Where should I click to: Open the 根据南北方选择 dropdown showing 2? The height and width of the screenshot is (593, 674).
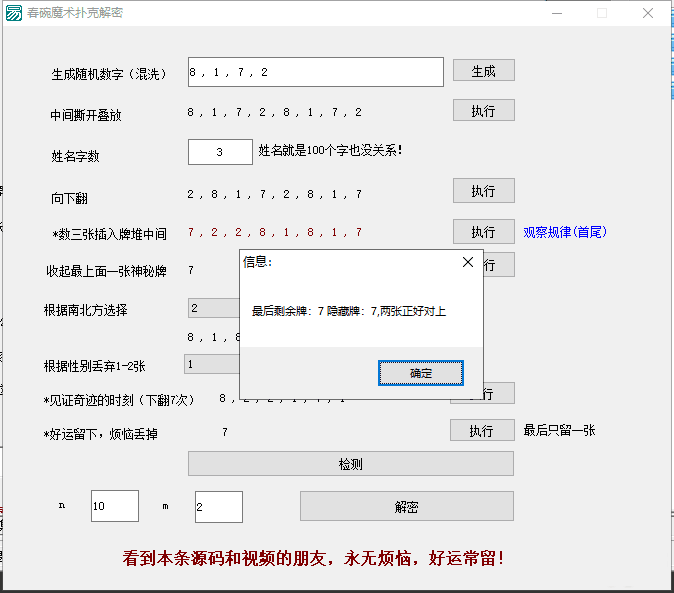[213, 308]
